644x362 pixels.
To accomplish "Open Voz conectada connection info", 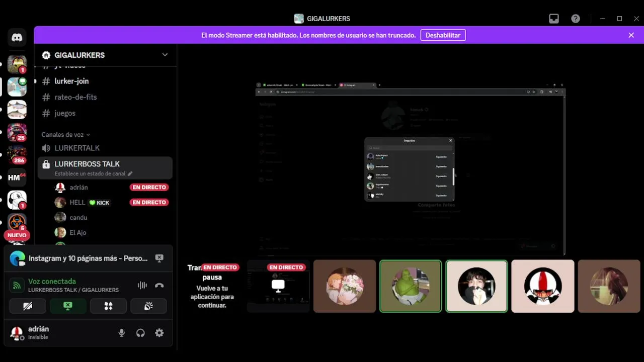I will 52,282.
